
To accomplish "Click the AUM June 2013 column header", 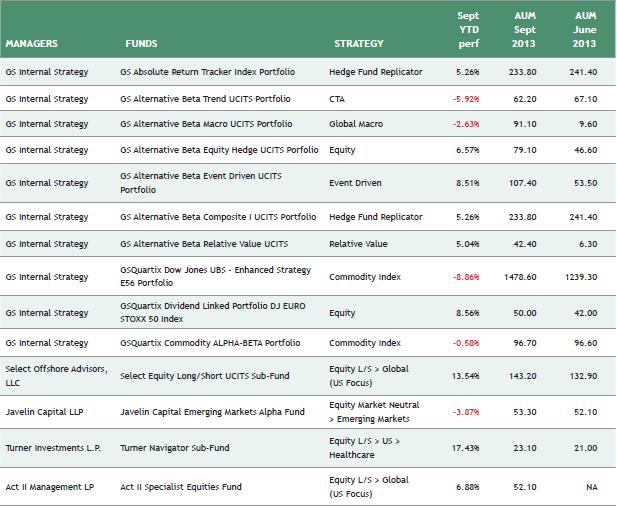I will click(585, 30).
